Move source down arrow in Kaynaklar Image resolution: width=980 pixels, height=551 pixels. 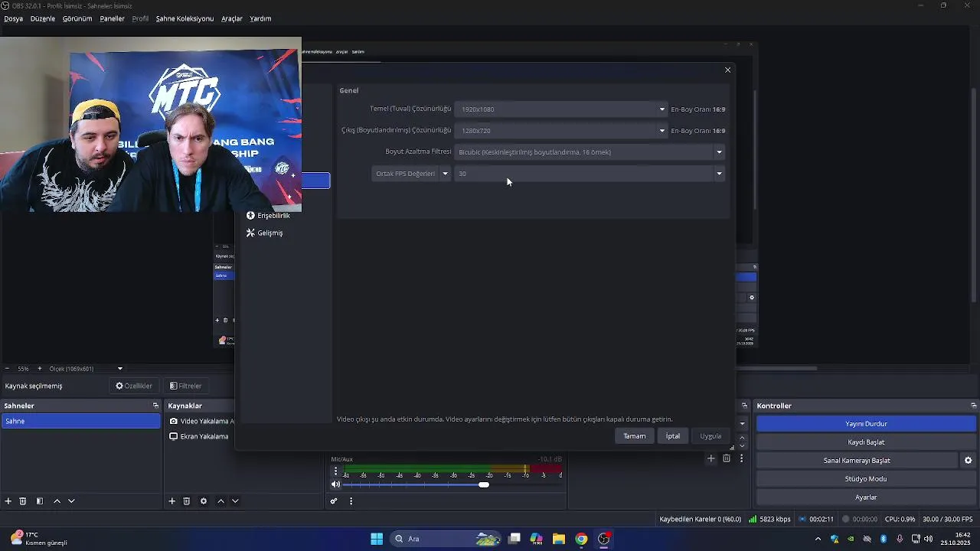tap(235, 501)
